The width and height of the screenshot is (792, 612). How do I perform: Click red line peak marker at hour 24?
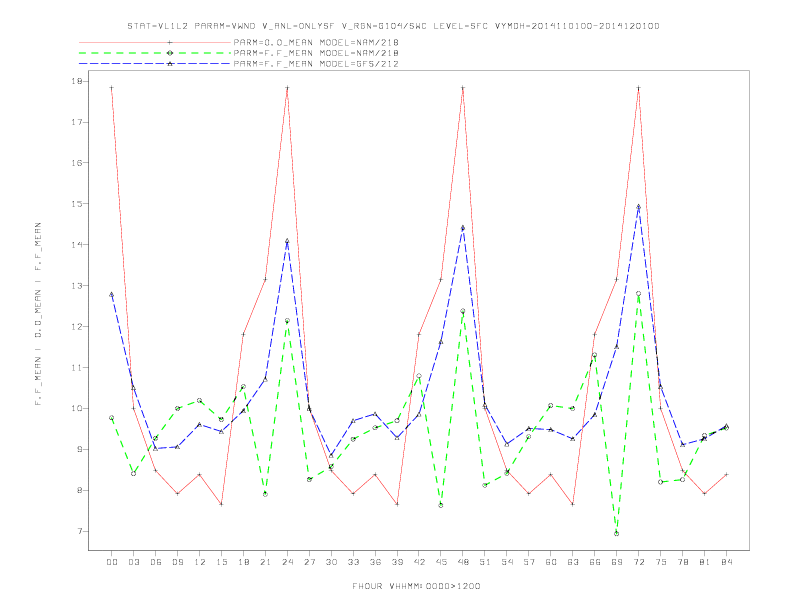point(287,88)
